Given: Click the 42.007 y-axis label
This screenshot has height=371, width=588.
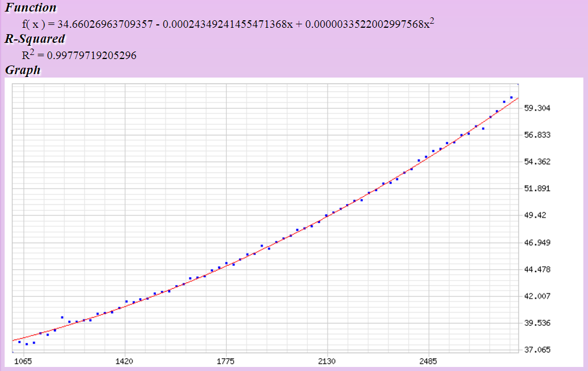Looking at the screenshot, I should point(537,296).
